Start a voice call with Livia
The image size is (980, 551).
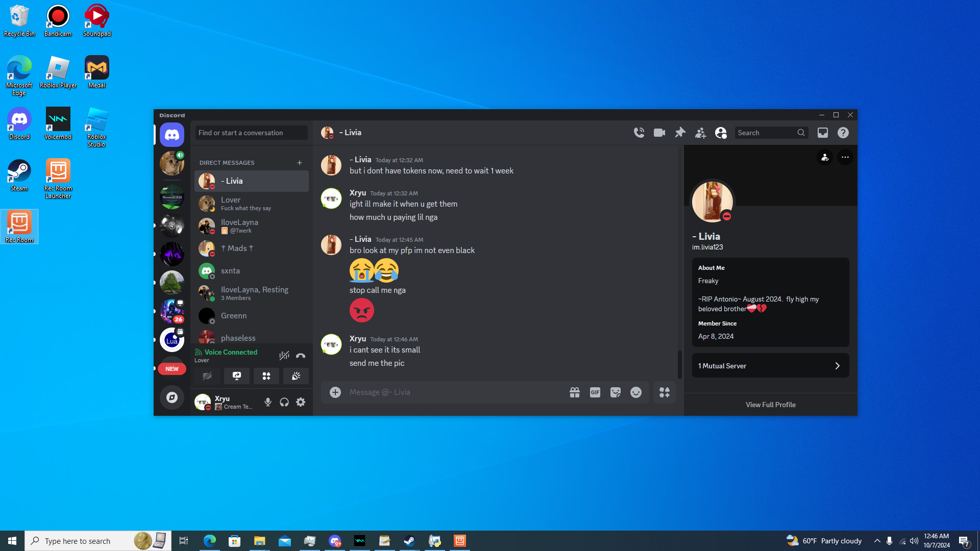[x=639, y=133]
